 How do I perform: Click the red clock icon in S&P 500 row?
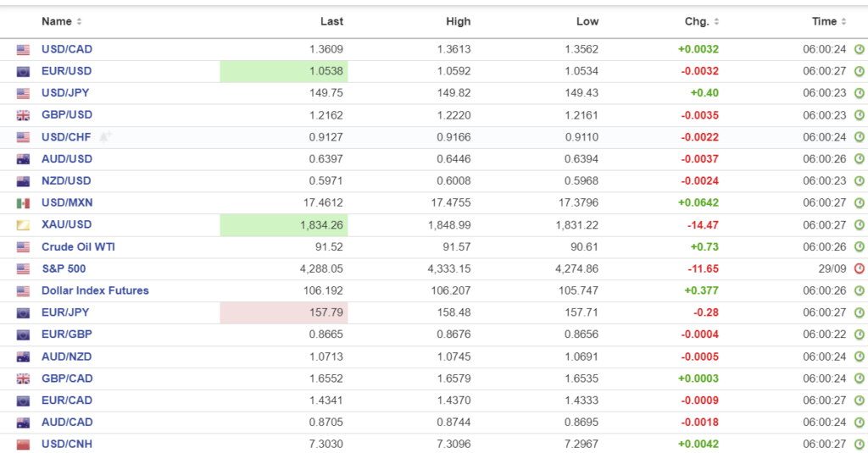859,269
